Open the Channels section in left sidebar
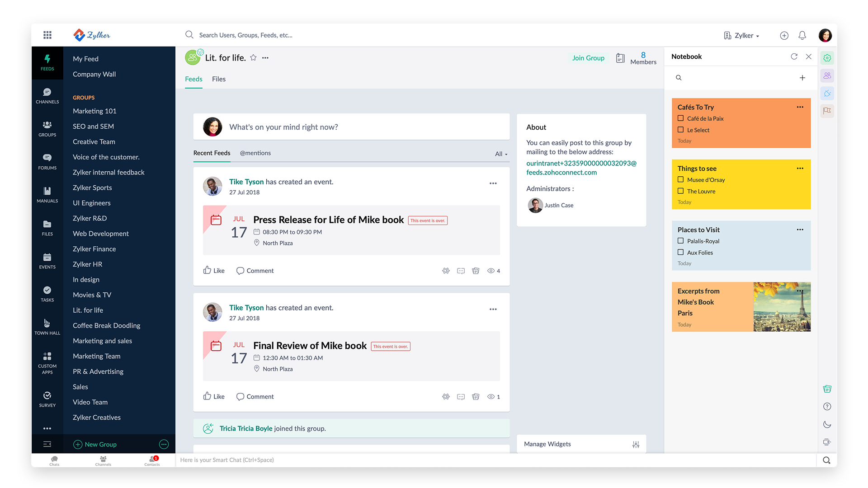 coord(47,95)
